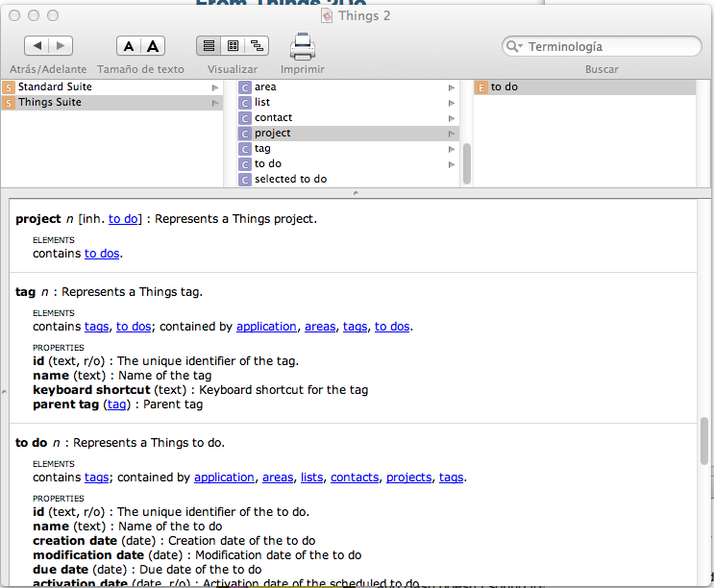Expand the arrow beside Standard Suite

click(215, 87)
